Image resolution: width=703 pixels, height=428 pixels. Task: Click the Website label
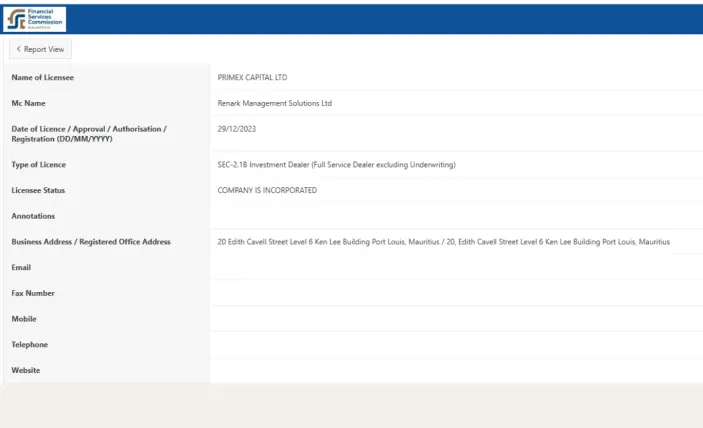click(x=26, y=370)
